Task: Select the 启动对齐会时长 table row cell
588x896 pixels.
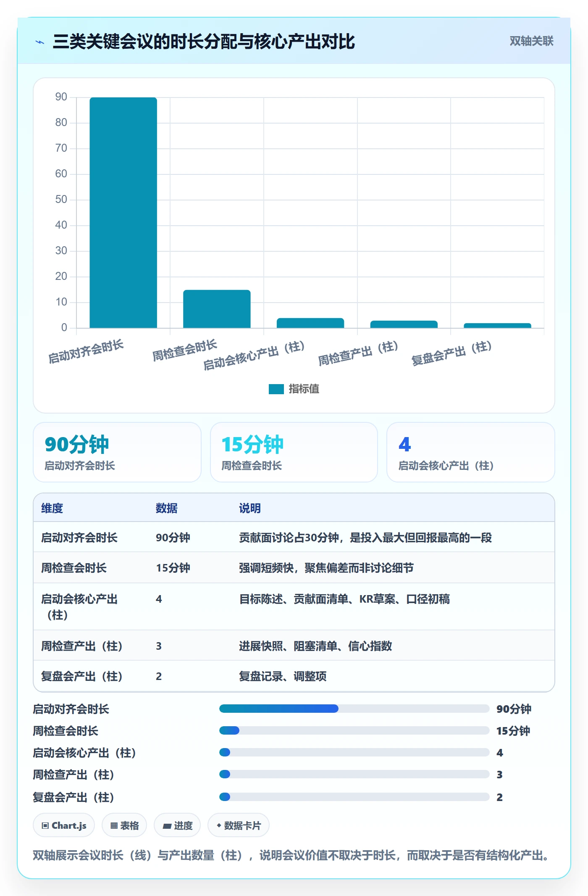Action: click(x=79, y=538)
